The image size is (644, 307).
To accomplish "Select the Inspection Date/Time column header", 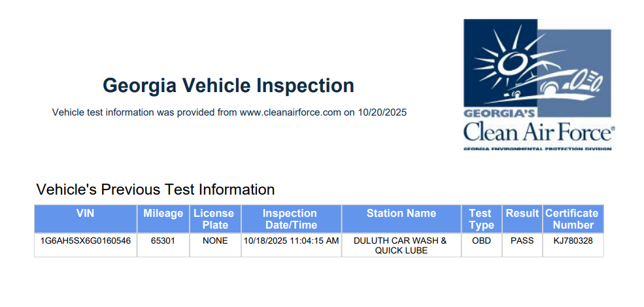I will click(x=290, y=219).
